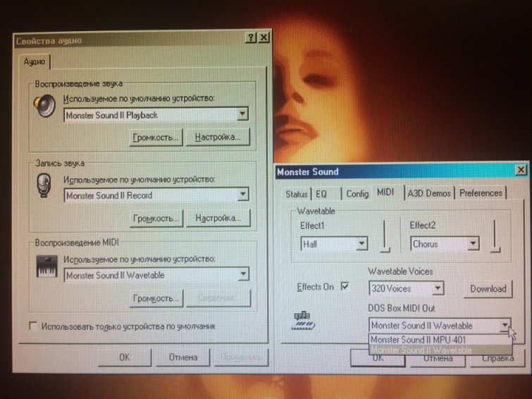
Task: Expand the Effect2 Chorus dropdown
Action: pyautogui.click(x=473, y=243)
